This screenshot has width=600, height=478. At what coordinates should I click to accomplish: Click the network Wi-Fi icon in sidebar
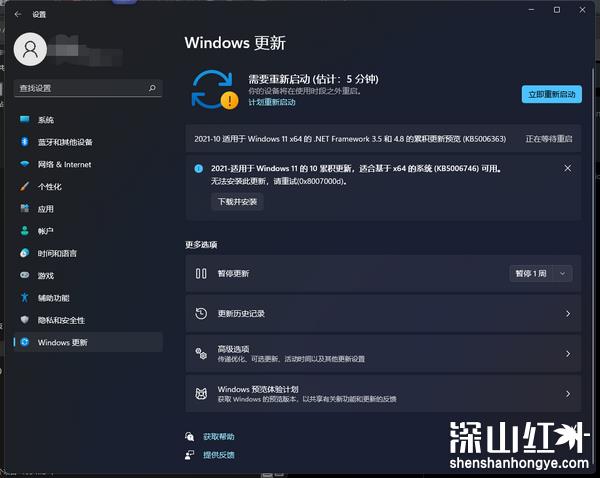tap(24, 164)
